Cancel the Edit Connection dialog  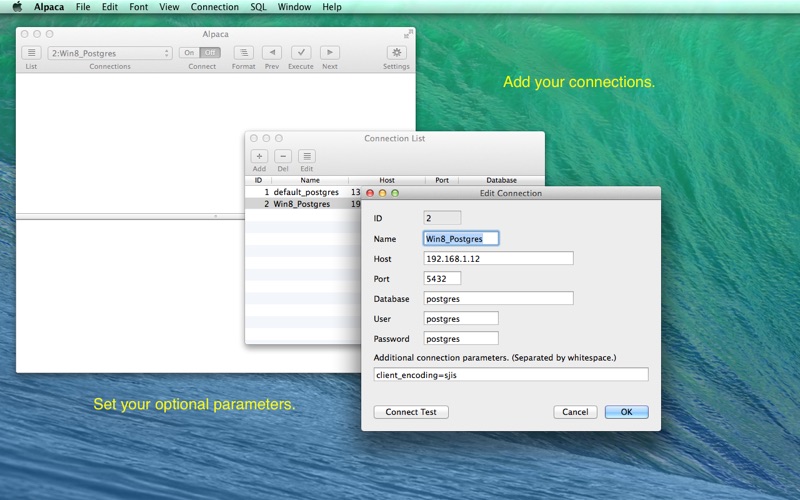tap(575, 412)
